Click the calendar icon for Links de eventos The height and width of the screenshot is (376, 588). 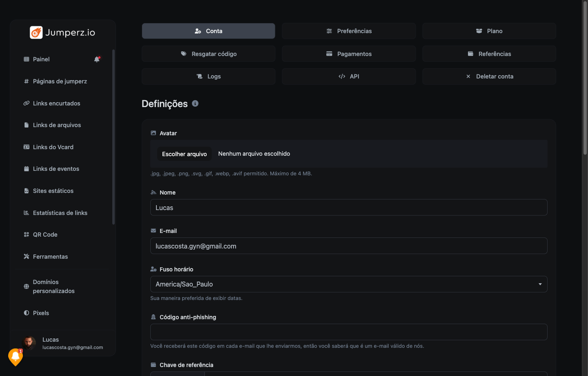[27, 169]
